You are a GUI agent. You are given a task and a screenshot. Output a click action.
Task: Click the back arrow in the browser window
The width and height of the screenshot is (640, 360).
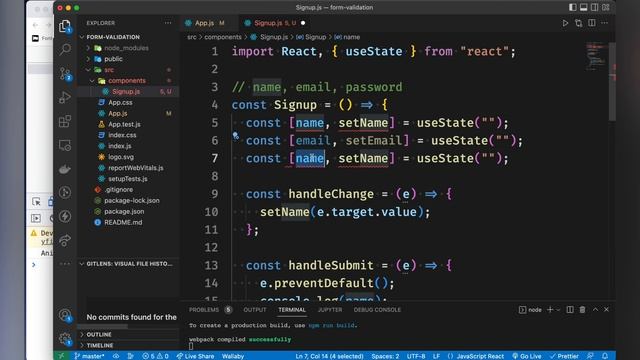(x=36, y=25)
